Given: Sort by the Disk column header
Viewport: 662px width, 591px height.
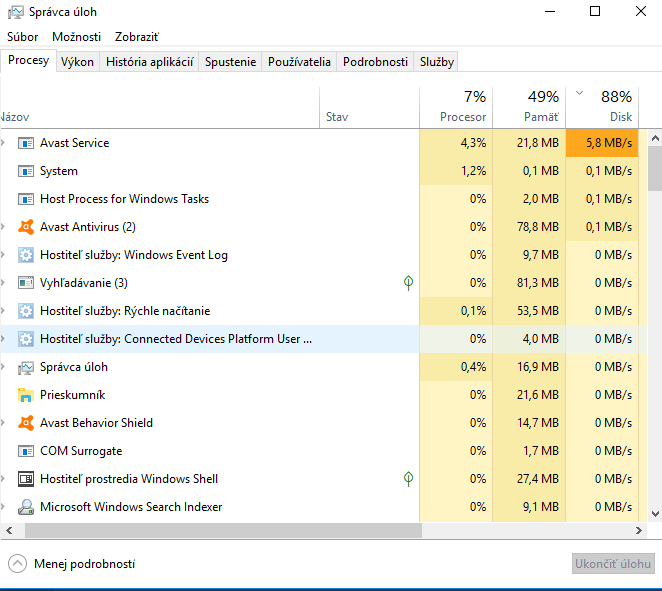Looking at the screenshot, I should [x=602, y=107].
